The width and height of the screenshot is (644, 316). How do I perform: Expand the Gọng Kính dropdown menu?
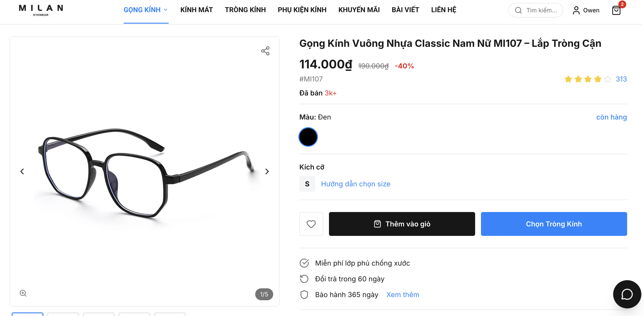coord(145,10)
